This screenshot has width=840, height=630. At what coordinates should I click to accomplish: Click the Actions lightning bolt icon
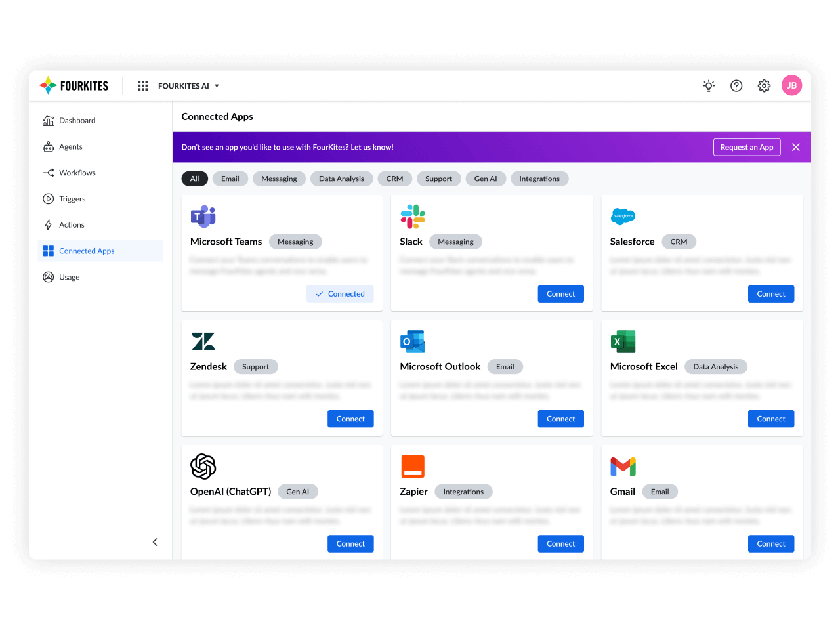click(x=49, y=225)
